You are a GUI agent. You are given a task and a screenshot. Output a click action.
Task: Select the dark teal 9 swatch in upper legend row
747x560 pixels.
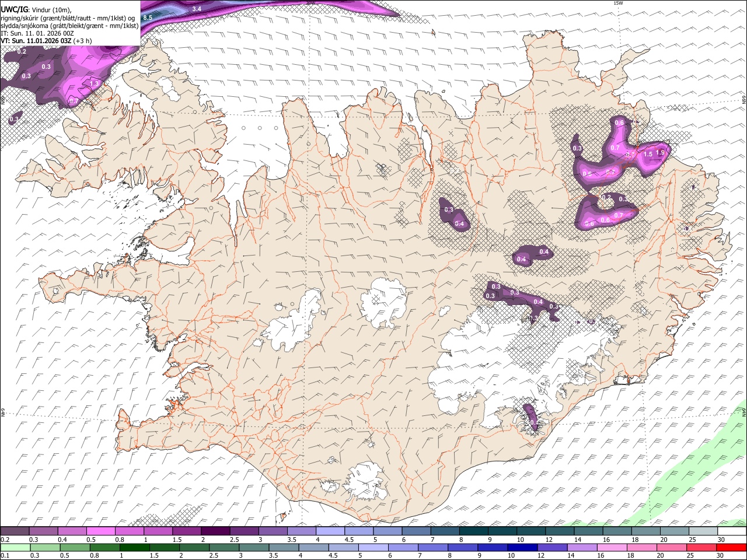coord(502,531)
